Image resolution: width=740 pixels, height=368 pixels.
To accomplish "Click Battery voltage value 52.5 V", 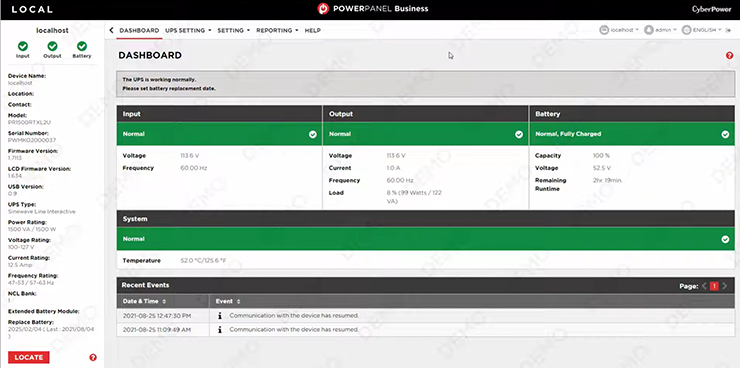I will pyautogui.click(x=602, y=168).
